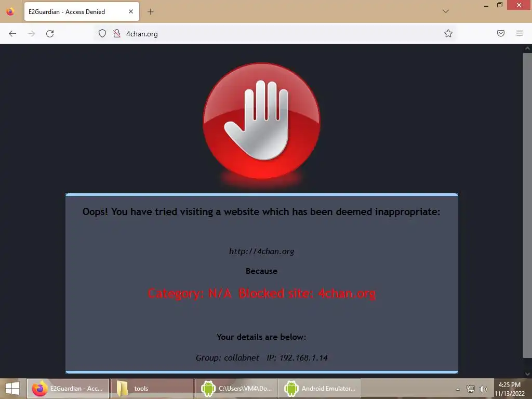This screenshot has width=532, height=399.
Task: Open C:\Users\VM4 Android taskbar window
Action: 236,389
